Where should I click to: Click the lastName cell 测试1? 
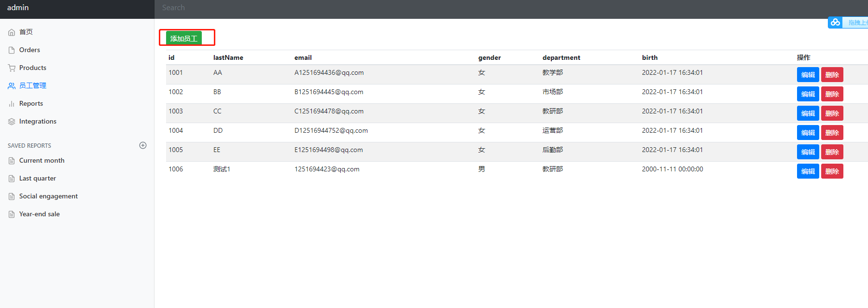[222, 169]
